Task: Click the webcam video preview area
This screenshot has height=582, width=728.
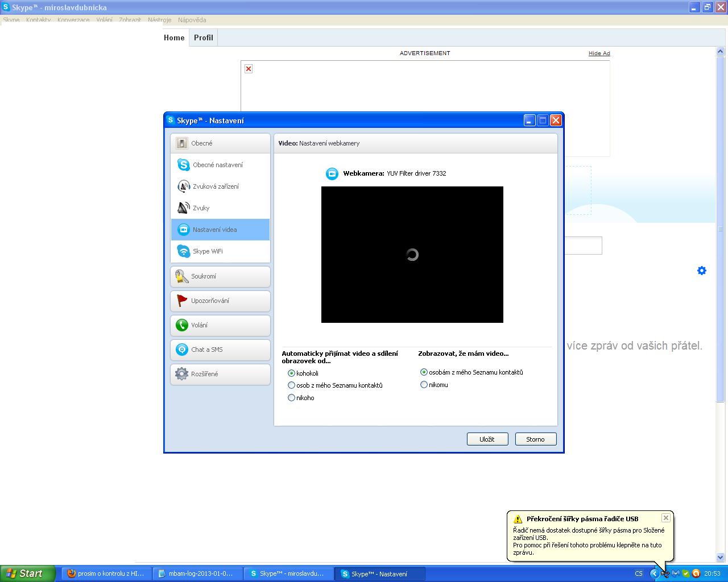Action: [x=412, y=255]
